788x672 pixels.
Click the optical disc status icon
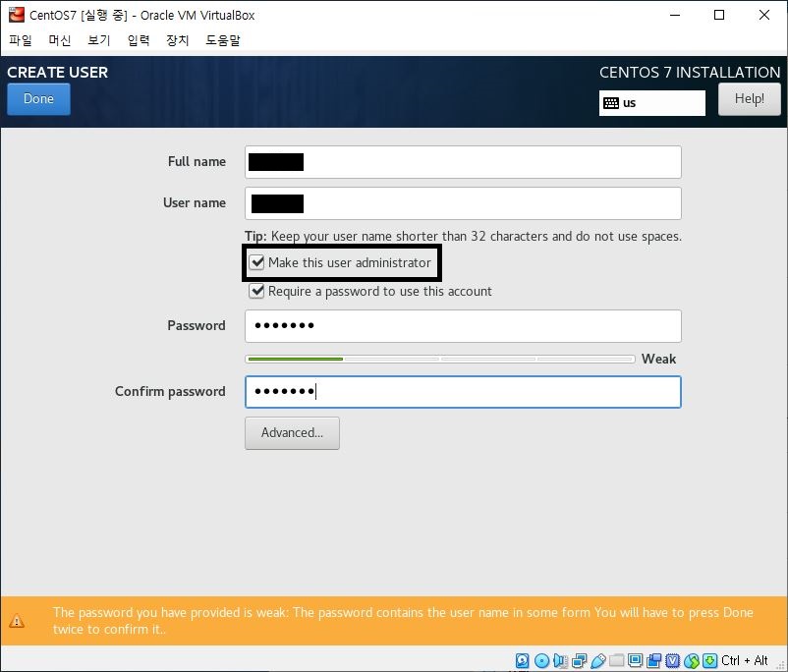click(x=541, y=660)
